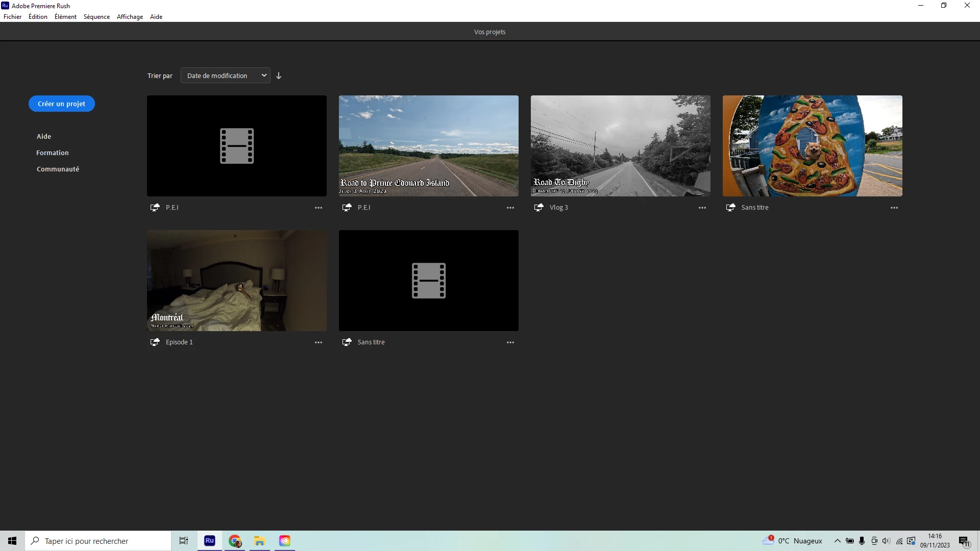Open the Formation link in sidebar
This screenshot has width=980, height=551.
click(x=52, y=153)
